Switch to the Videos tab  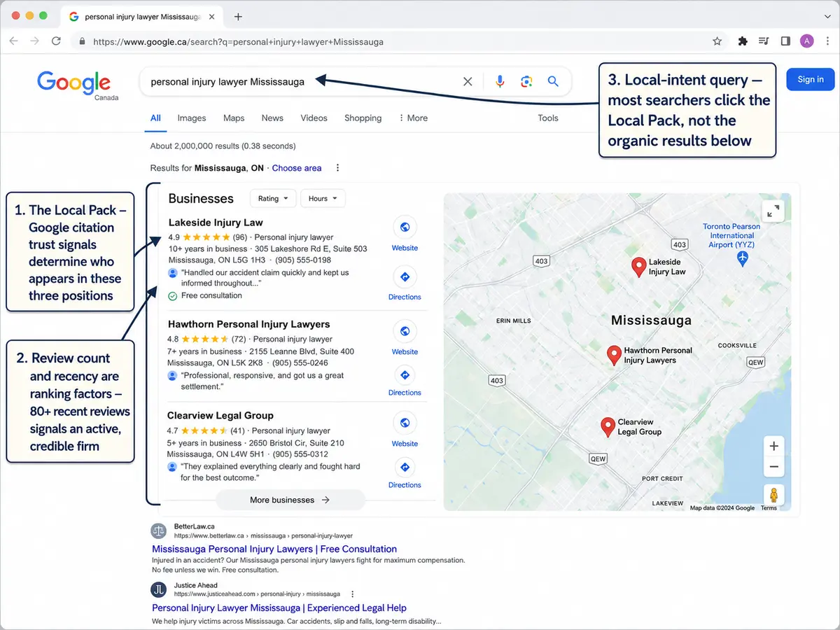coord(314,118)
